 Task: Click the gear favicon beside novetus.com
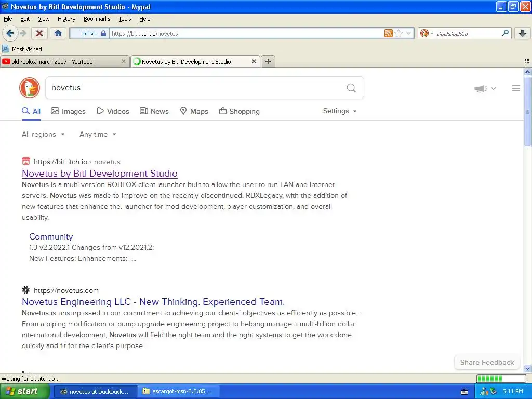click(26, 290)
